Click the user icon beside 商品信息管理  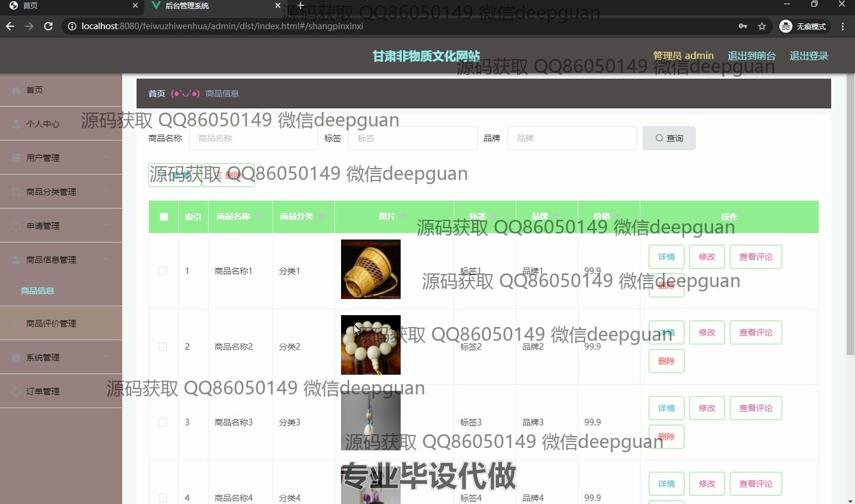16,260
